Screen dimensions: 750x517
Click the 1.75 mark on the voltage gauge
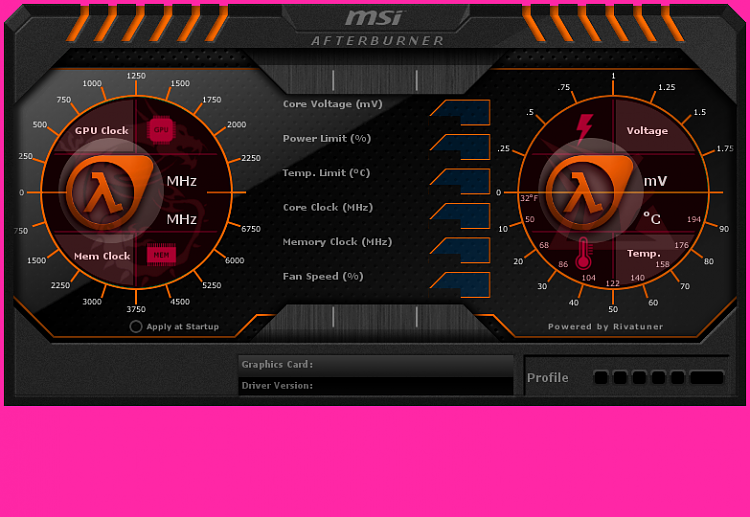(x=725, y=149)
